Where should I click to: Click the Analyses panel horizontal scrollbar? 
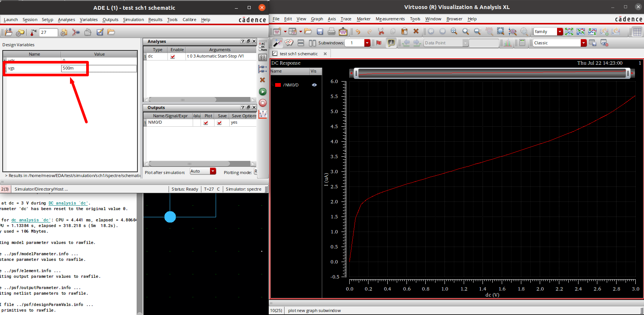coord(183,100)
